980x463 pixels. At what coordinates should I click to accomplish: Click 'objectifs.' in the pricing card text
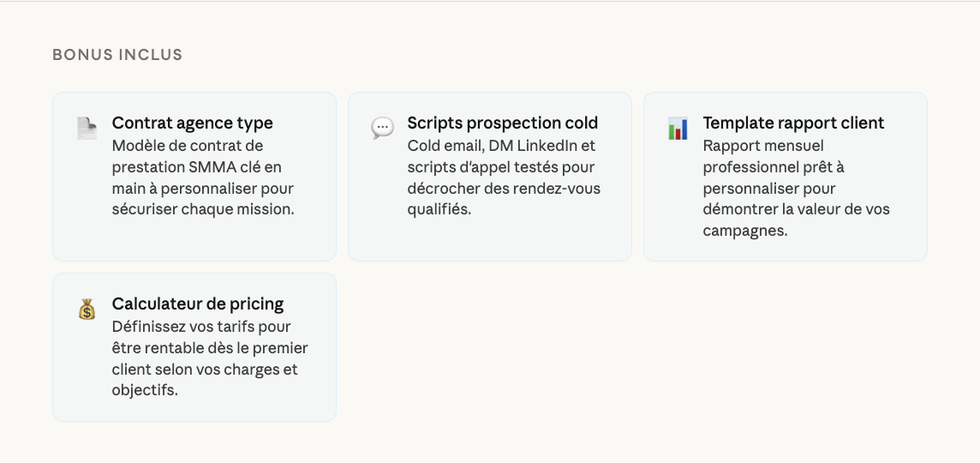pyautogui.click(x=145, y=390)
